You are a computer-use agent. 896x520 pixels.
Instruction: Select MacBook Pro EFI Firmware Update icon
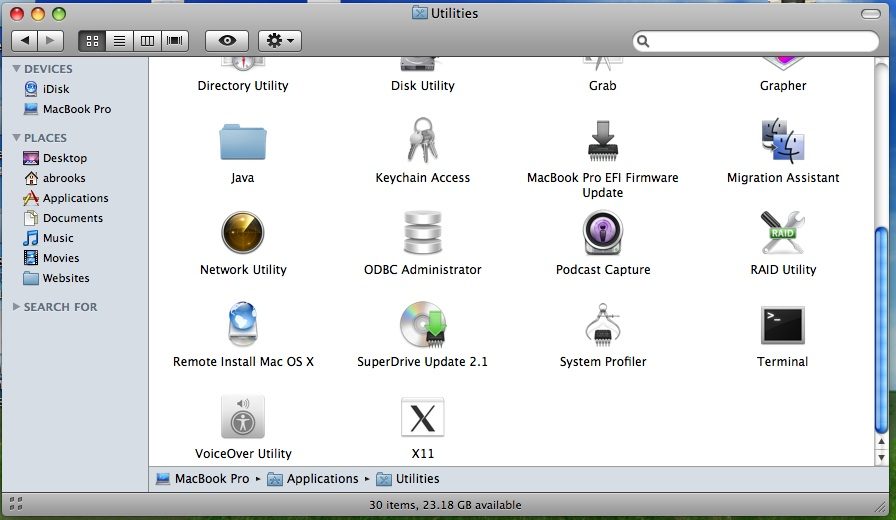click(603, 141)
